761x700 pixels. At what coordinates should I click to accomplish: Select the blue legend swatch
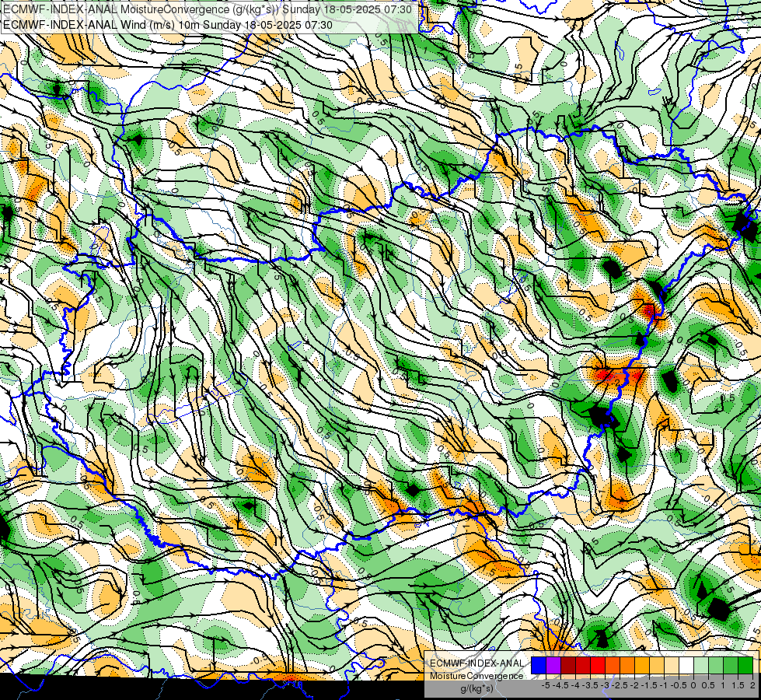pyautogui.click(x=539, y=666)
